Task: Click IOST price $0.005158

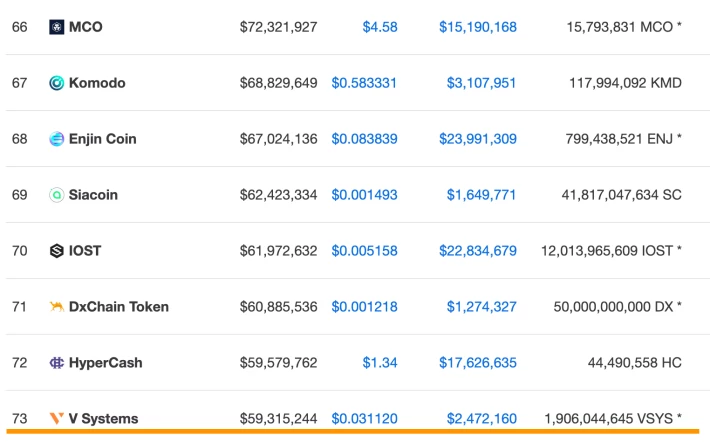Action: pos(365,250)
